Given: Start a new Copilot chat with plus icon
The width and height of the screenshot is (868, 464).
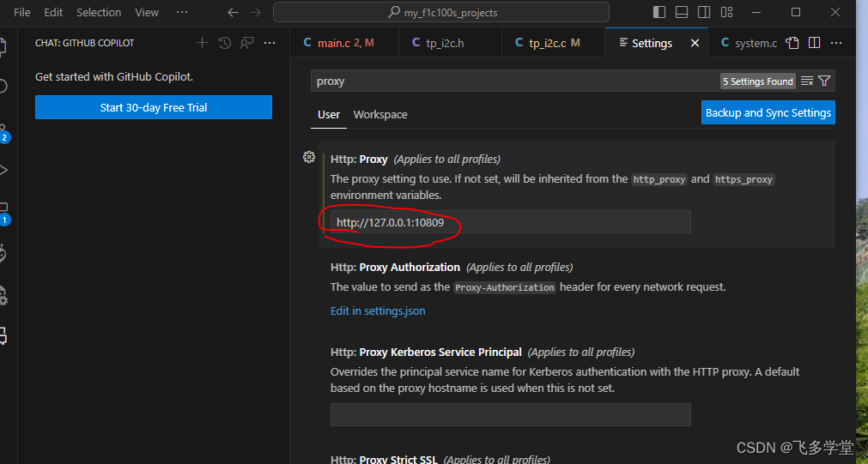Looking at the screenshot, I should [x=202, y=43].
